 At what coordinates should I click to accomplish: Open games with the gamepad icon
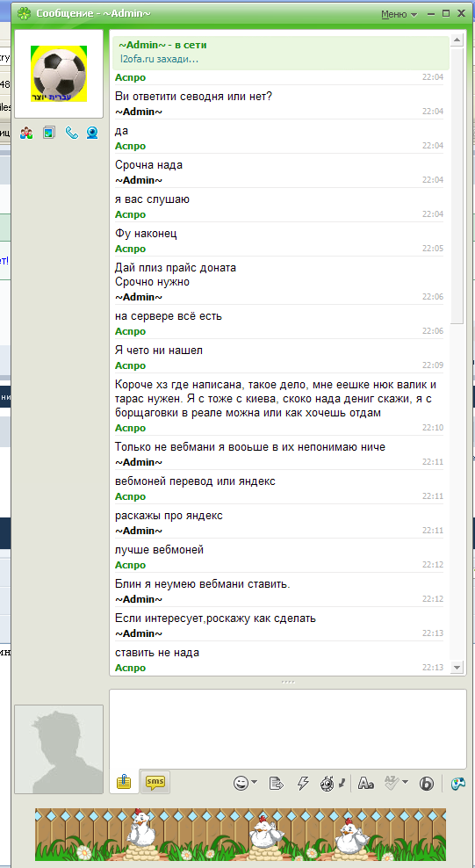(457, 784)
